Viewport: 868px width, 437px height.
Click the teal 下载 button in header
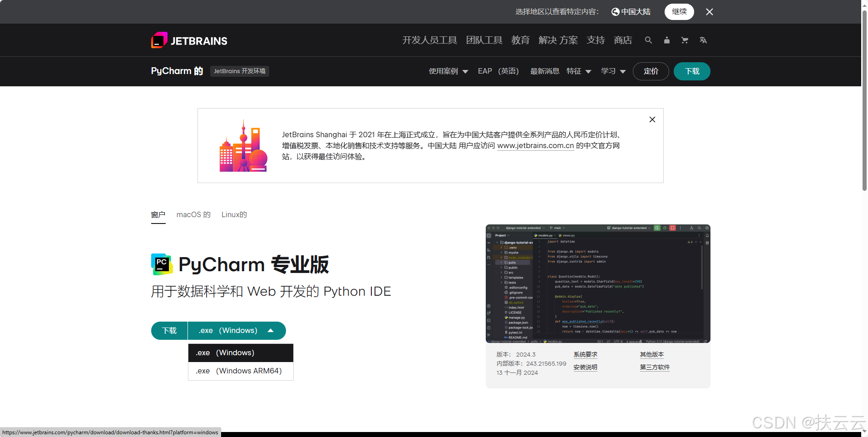tap(692, 71)
